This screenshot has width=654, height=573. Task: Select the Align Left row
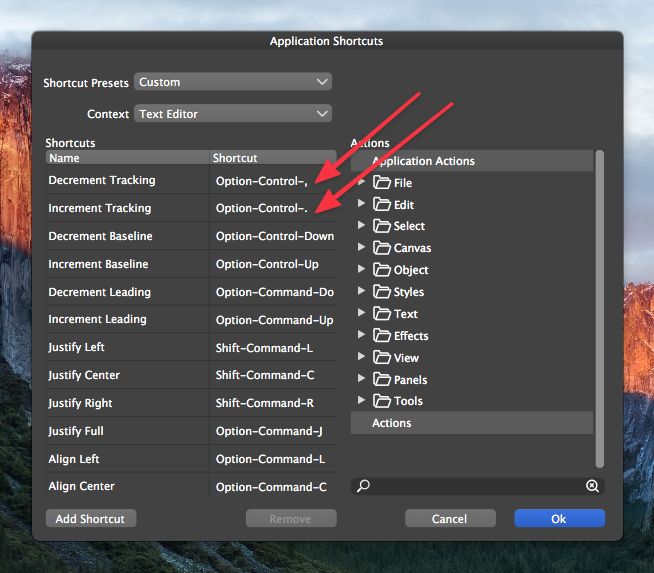coord(191,459)
